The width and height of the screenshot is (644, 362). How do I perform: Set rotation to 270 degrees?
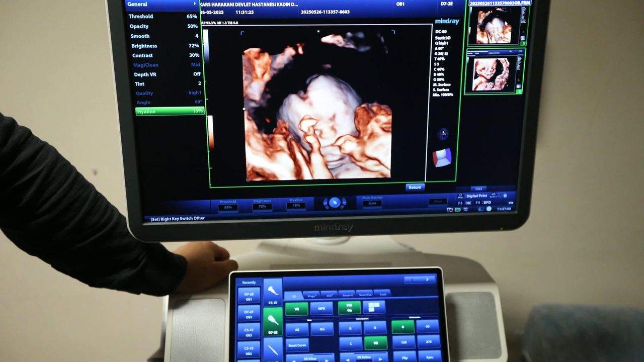(429, 341)
